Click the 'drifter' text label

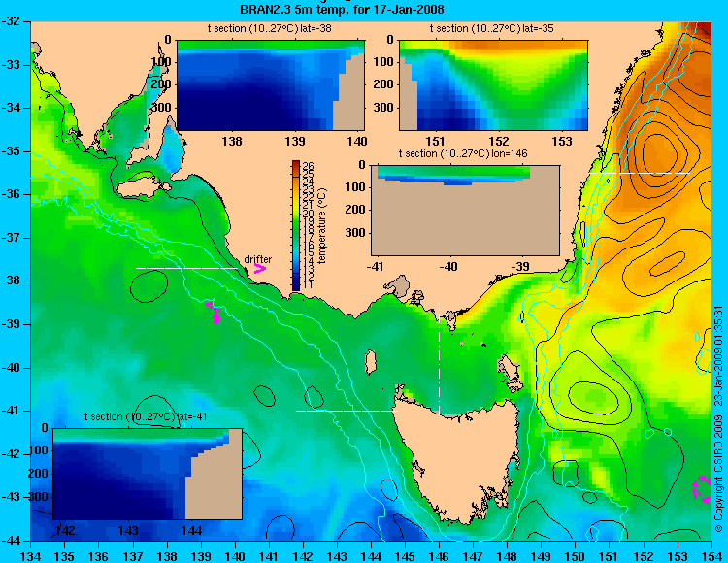pyautogui.click(x=257, y=259)
